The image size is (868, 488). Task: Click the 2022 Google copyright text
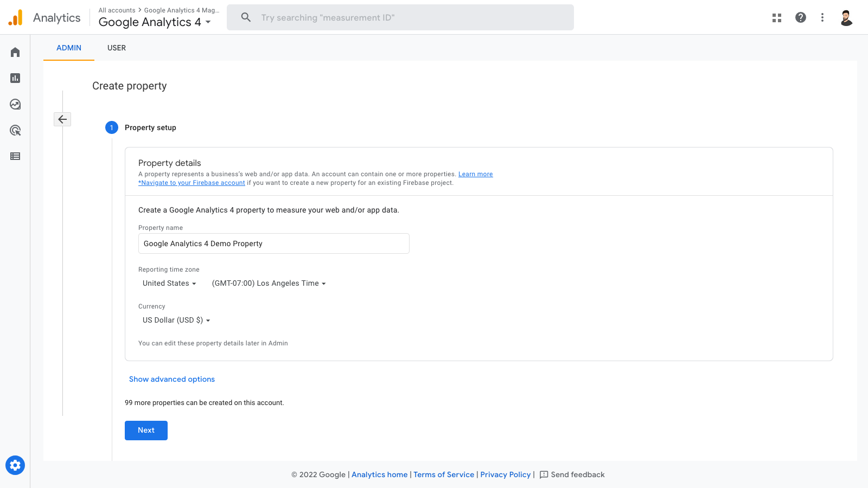(318, 474)
